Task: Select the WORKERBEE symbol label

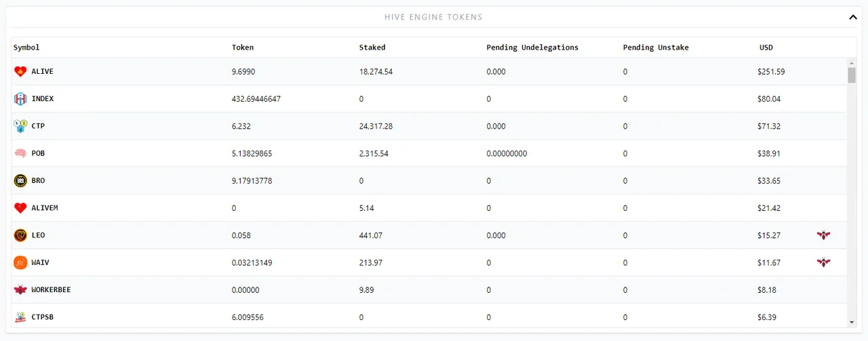Action: click(52, 289)
